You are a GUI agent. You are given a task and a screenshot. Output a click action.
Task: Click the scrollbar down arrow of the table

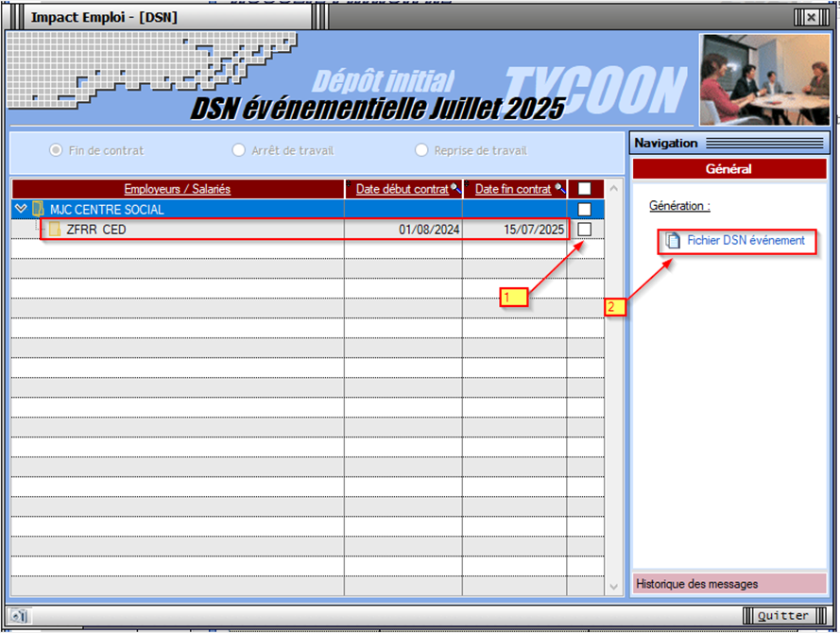pos(614,587)
